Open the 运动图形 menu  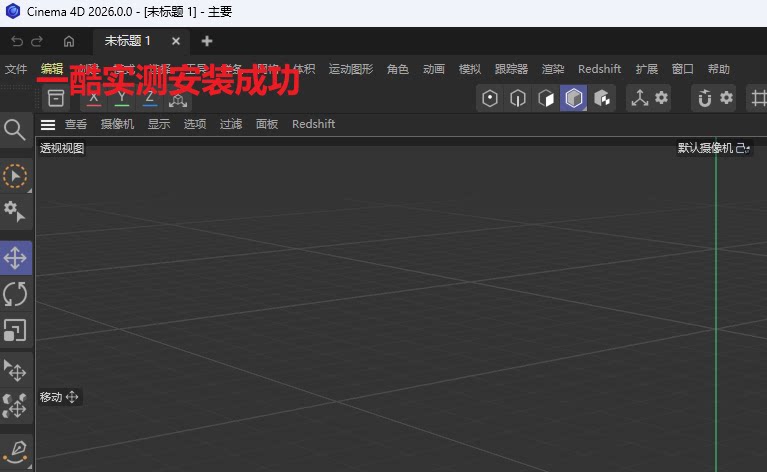click(x=351, y=69)
